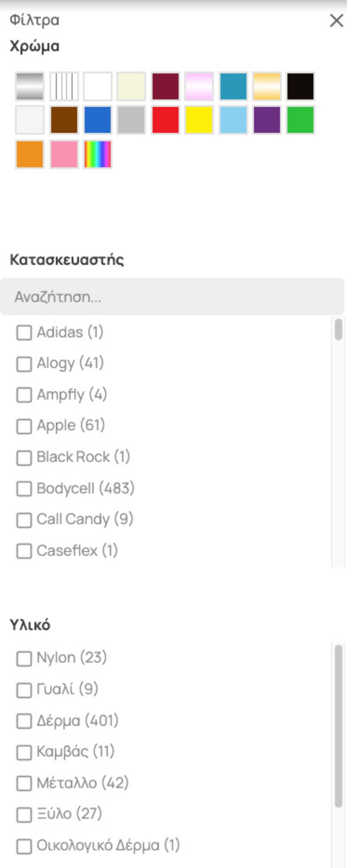
Task: Click the manufacturer list scrollbar
Action: point(339,330)
